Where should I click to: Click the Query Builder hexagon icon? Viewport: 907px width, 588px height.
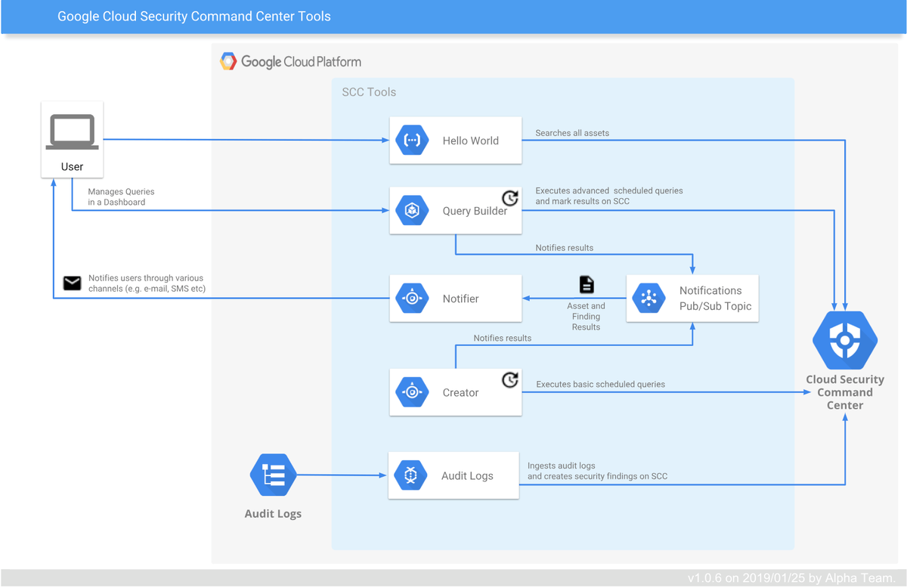click(412, 210)
